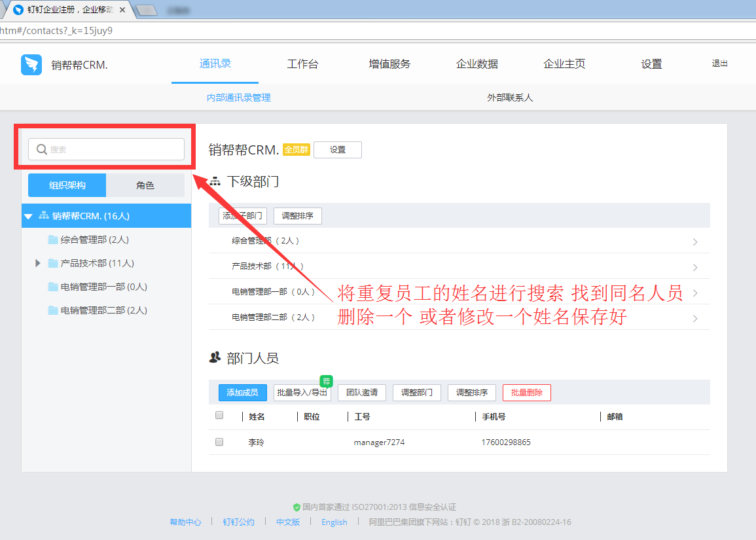Click the 调整部门 button
The image size is (756, 540).
click(416, 393)
